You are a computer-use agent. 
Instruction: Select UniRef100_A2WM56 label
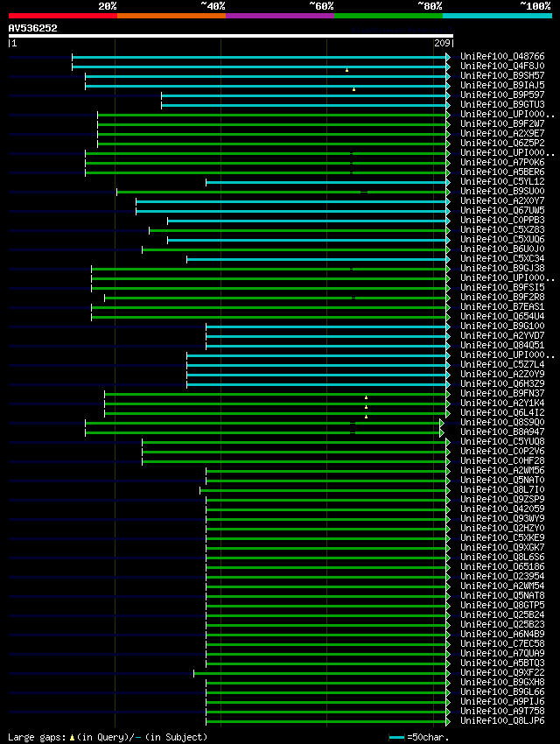(502, 470)
